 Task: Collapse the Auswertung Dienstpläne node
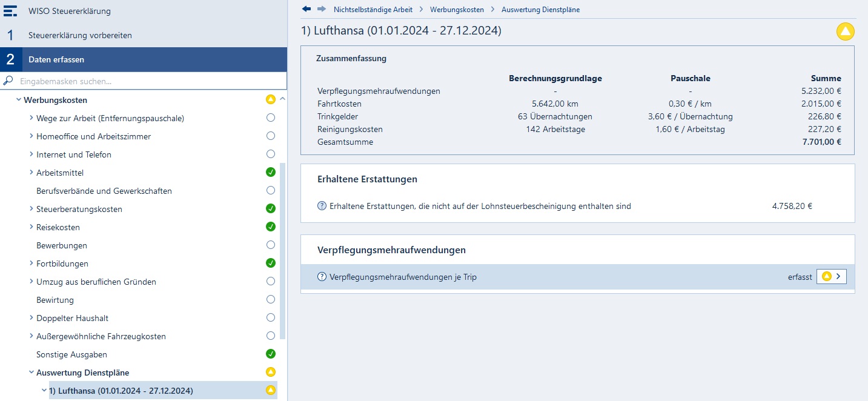[x=31, y=373]
